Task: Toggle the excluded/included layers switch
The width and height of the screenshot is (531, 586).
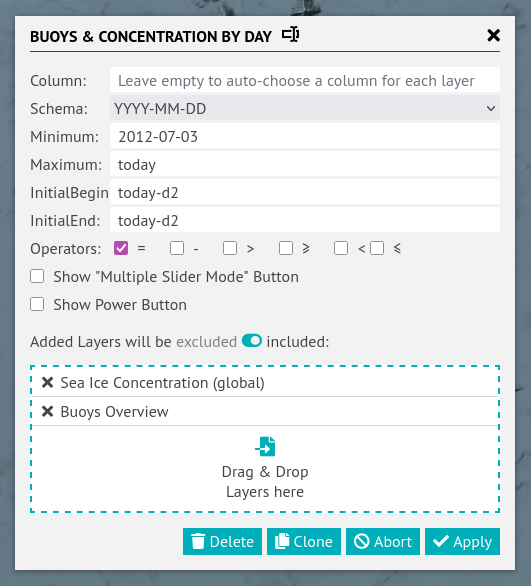Action: pyautogui.click(x=251, y=341)
